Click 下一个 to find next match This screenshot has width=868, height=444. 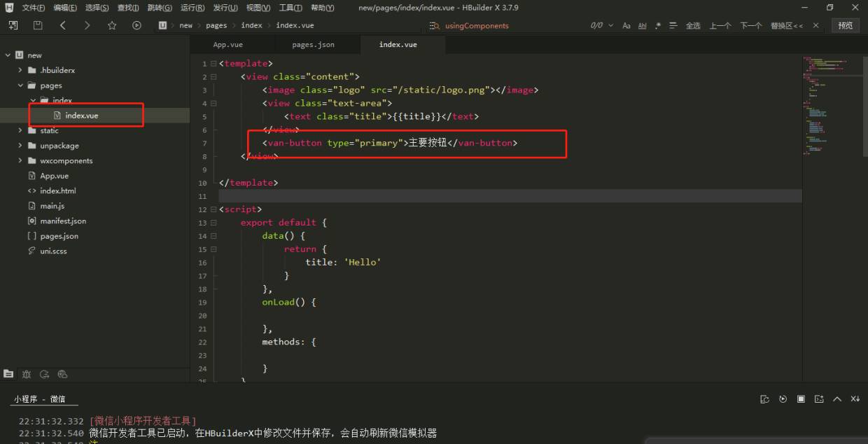click(x=750, y=25)
